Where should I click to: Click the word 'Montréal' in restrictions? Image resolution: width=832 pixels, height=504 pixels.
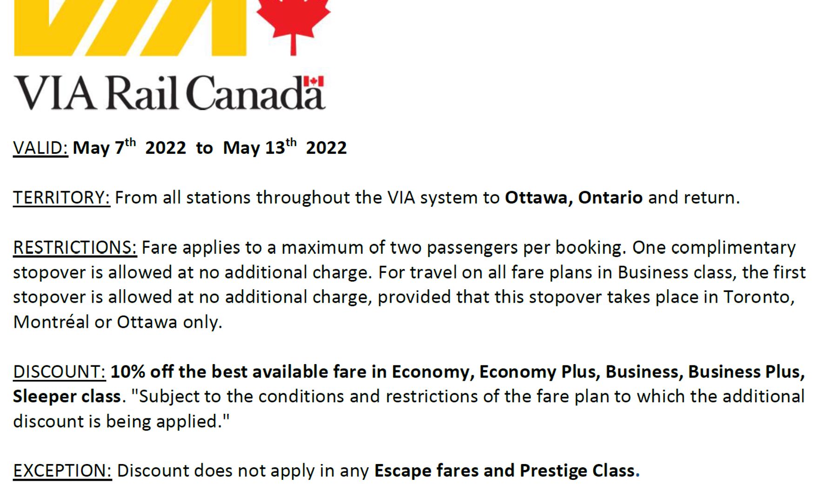(51, 322)
